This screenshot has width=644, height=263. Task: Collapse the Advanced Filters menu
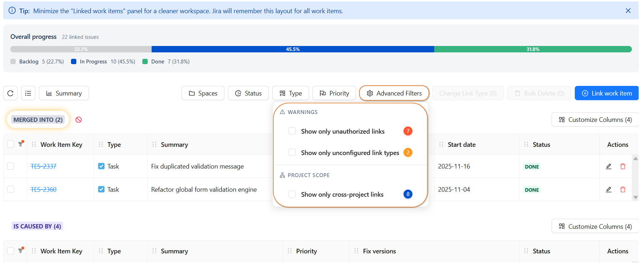(x=394, y=93)
